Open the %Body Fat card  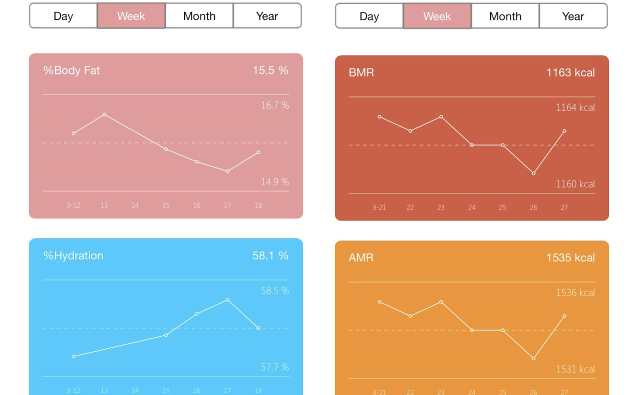pyautogui.click(x=166, y=136)
